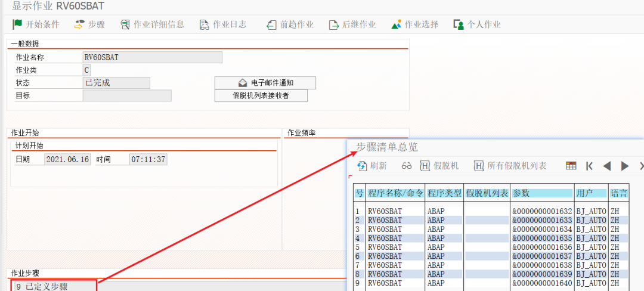Viewport: 644px width, 291px height.
Task: Click the 参数 column header
Action: click(542, 193)
